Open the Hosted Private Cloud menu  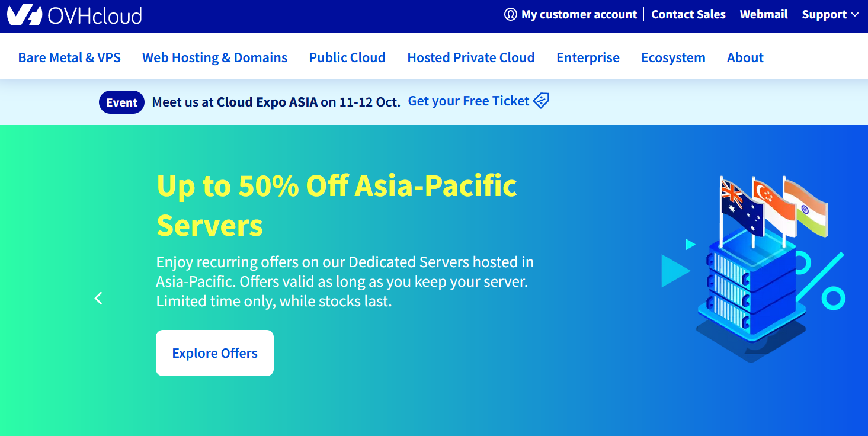point(471,57)
